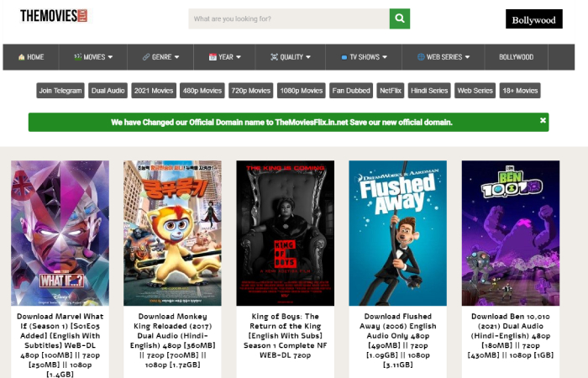Click the chain link icon beside Genre
This screenshot has height=378, width=588.
coord(146,57)
